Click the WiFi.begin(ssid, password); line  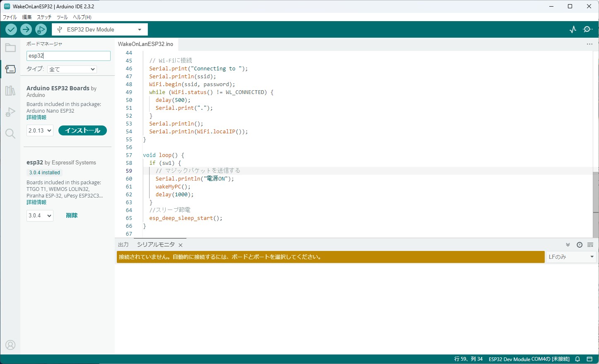[192, 84]
